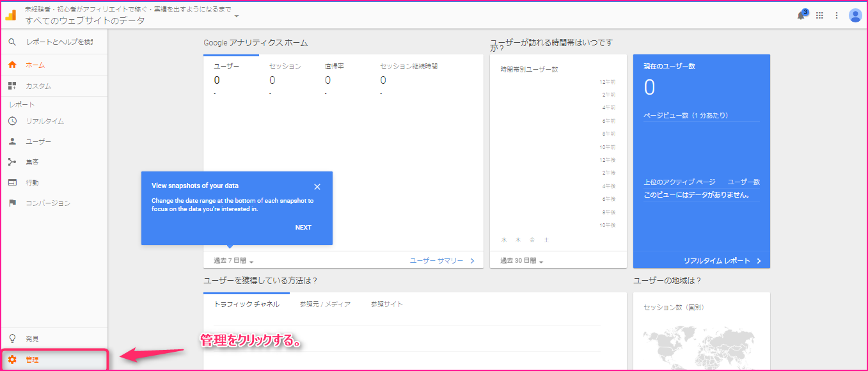Click the ホーム house icon

(12, 65)
